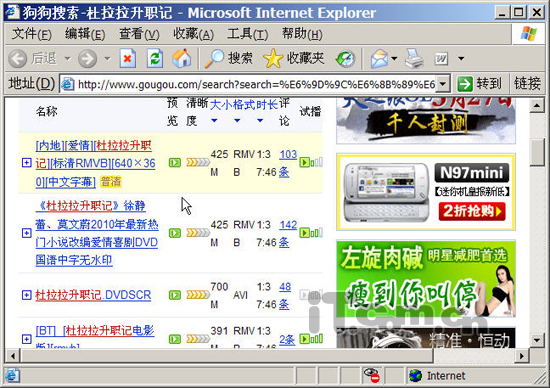Expand the first result plus box

(26, 163)
